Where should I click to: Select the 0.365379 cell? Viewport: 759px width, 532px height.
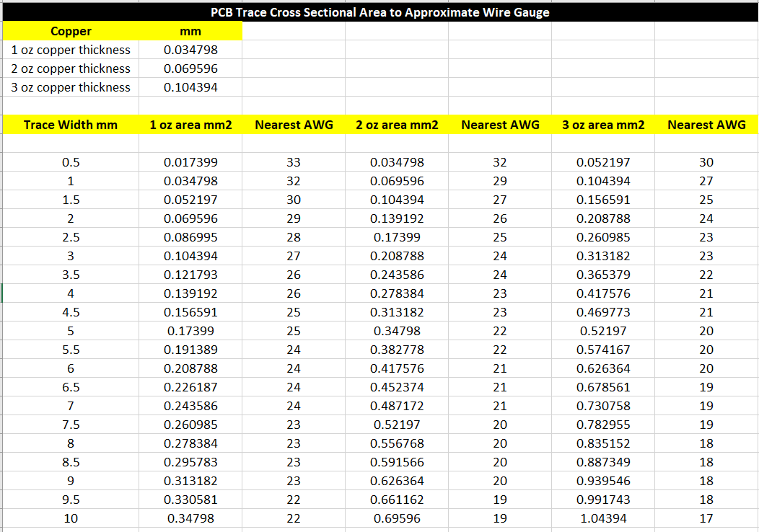[x=603, y=275]
